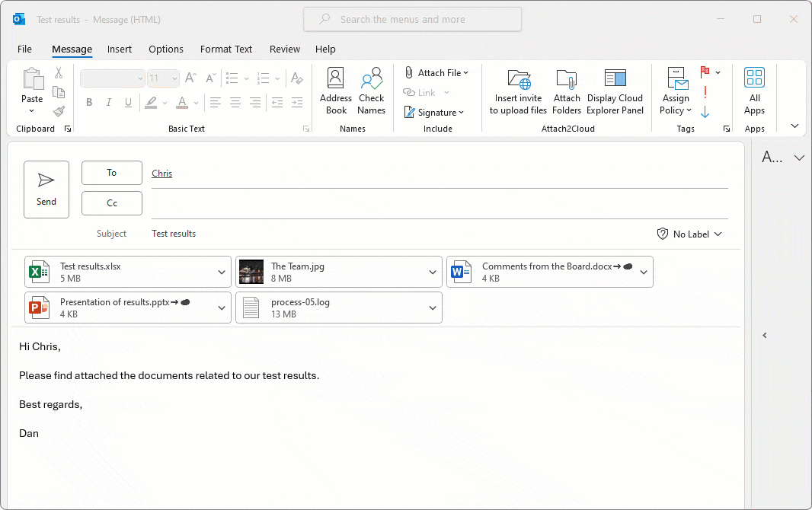Click the Send arrow button

pos(46,190)
